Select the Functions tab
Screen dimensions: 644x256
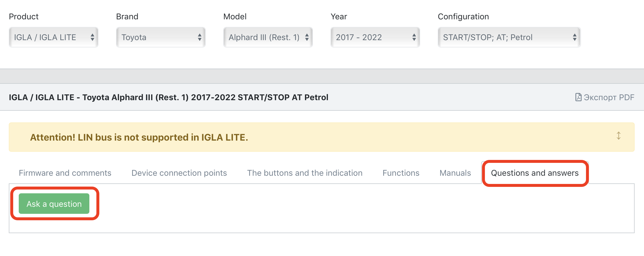(x=401, y=173)
